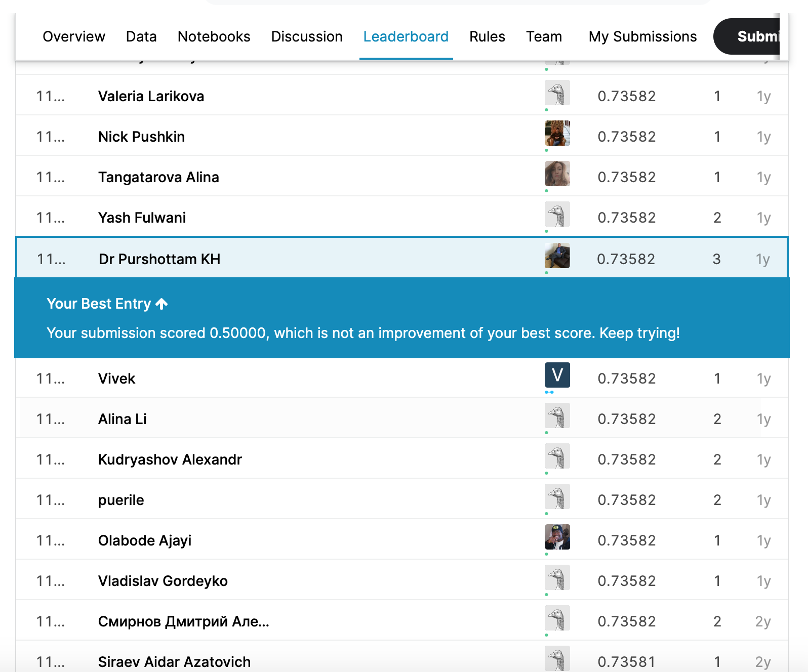This screenshot has height=672, width=808.
Task: Open Kudryashov Alexandr's team name link
Action: click(170, 459)
